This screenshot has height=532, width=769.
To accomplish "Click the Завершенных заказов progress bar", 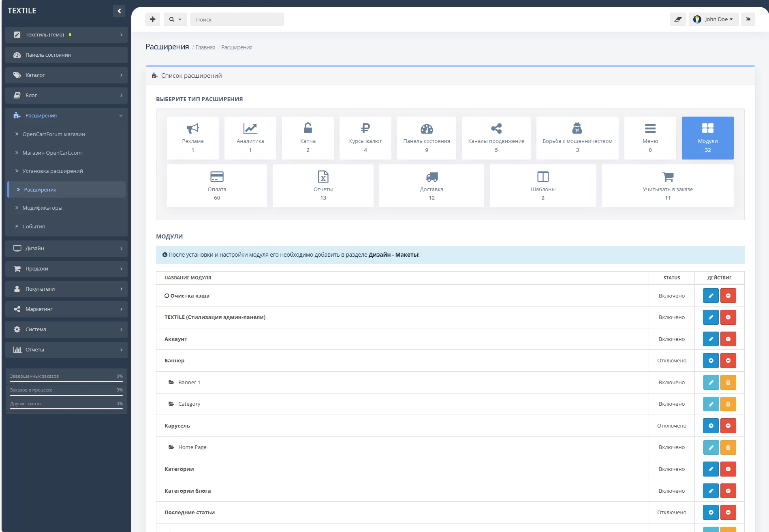I will (x=66, y=381).
